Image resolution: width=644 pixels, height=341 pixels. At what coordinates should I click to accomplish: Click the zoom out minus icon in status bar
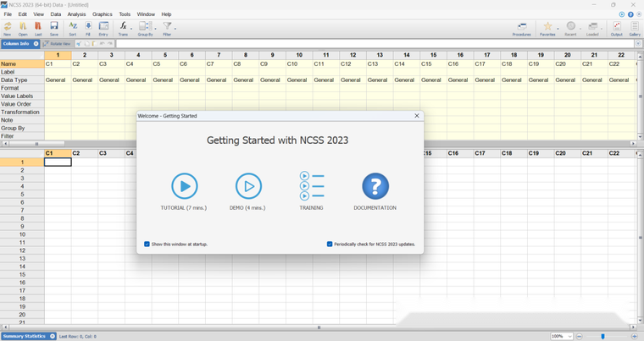click(x=579, y=337)
